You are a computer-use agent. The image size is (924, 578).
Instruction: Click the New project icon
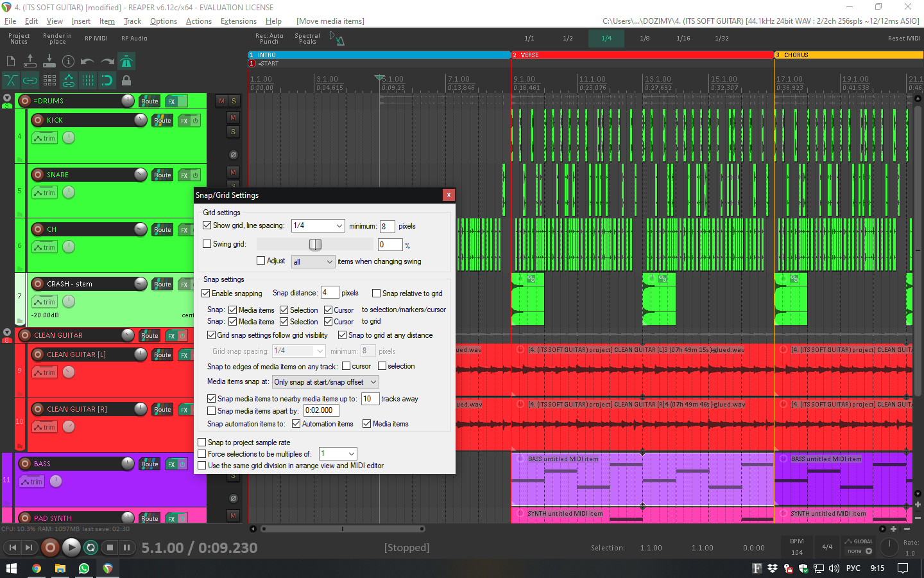(x=11, y=61)
